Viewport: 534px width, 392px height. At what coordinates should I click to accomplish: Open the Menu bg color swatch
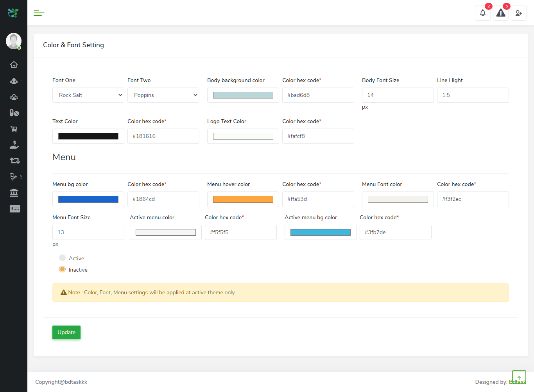click(88, 199)
